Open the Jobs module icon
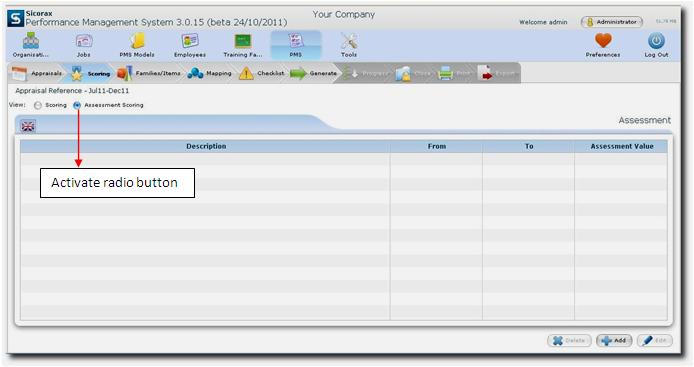Image resolution: width=694 pixels, height=367 pixels. point(84,41)
